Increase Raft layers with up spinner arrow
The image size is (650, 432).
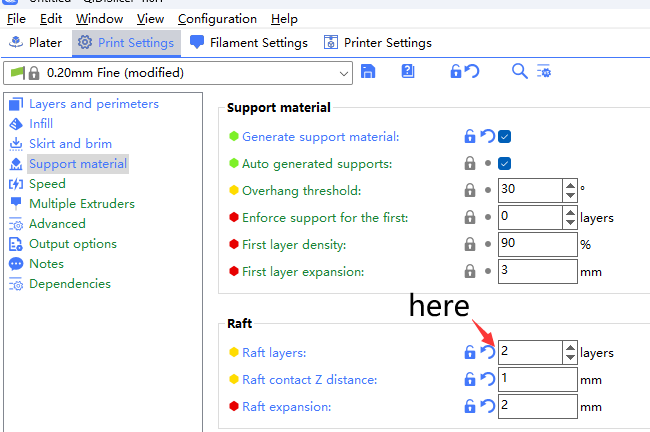coord(570,347)
